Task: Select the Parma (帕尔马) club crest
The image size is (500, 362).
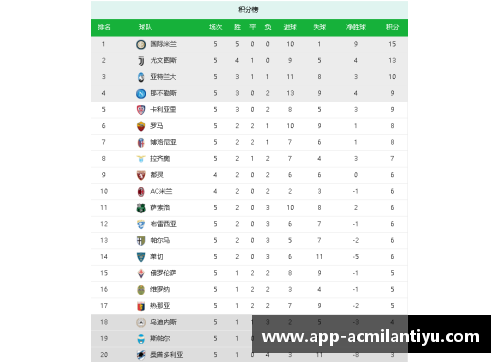Action: [141, 240]
